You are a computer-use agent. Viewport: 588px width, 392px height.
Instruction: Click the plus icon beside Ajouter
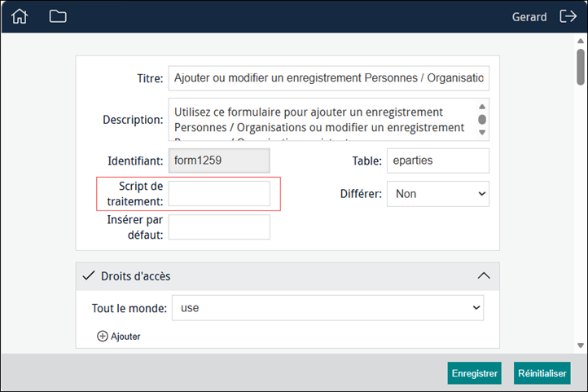click(103, 336)
